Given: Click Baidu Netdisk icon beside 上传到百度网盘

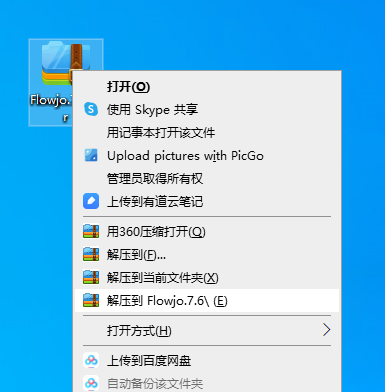Looking at the screenshot, I should pyautogui.click(x=91, y=360).
